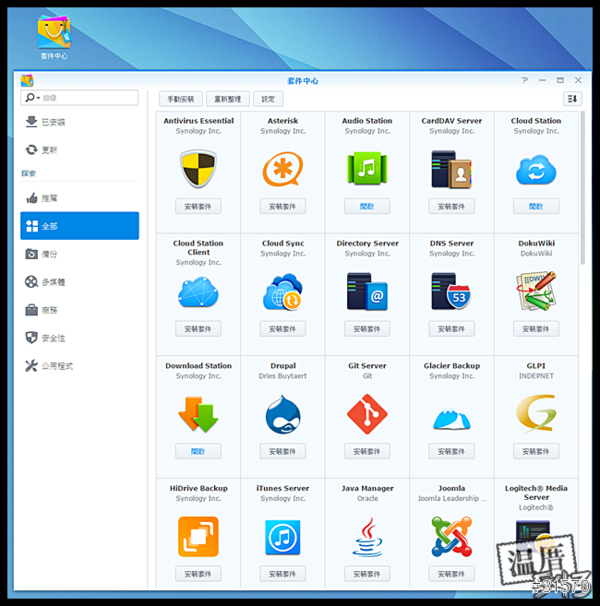Image resolution: width=600 pixels, height=606 pixels.
Task: Install the Directory Server package
Action: tap(367, 329)
